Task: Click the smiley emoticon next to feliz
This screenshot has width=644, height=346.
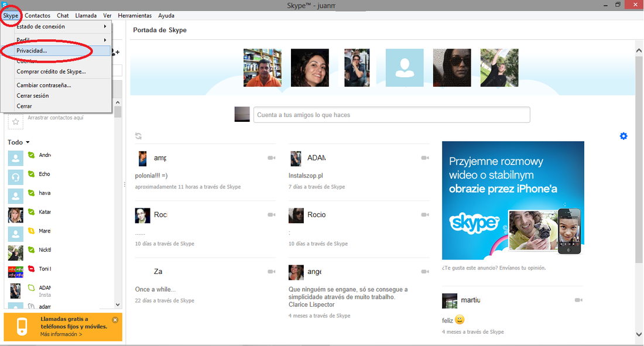Action: [x=460, y=320]
